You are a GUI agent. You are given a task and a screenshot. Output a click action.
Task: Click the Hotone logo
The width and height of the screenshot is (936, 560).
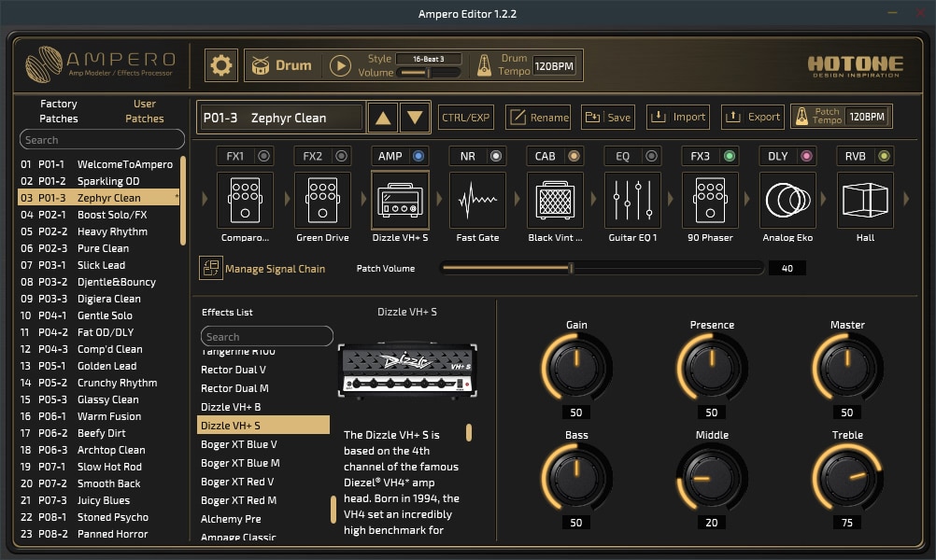click(x=855, y=65)
